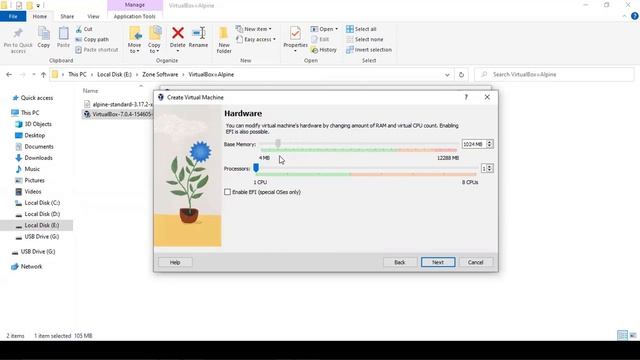This screenshot has width=640, height=360.
Task: Select Local Disk (D:) in sidebar
Action: tap(42, 214)
